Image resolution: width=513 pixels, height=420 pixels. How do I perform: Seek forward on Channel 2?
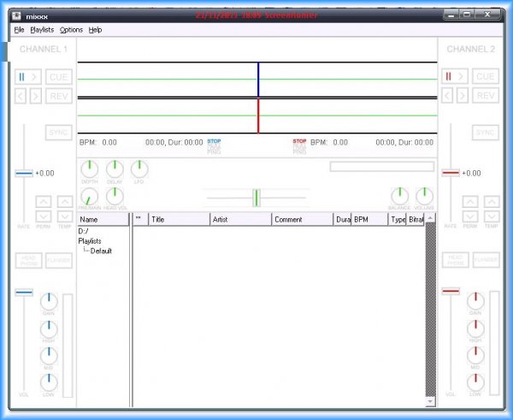tap(463, 96)
